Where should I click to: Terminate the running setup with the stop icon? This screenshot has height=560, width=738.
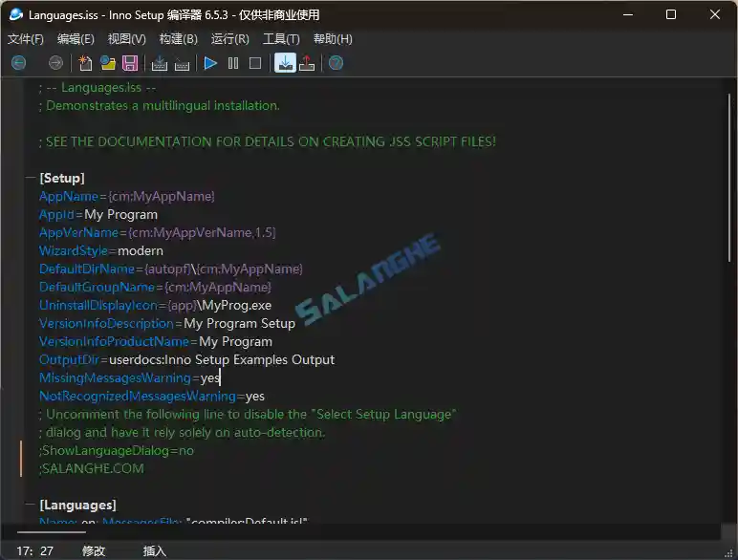[x=255, y=63]
